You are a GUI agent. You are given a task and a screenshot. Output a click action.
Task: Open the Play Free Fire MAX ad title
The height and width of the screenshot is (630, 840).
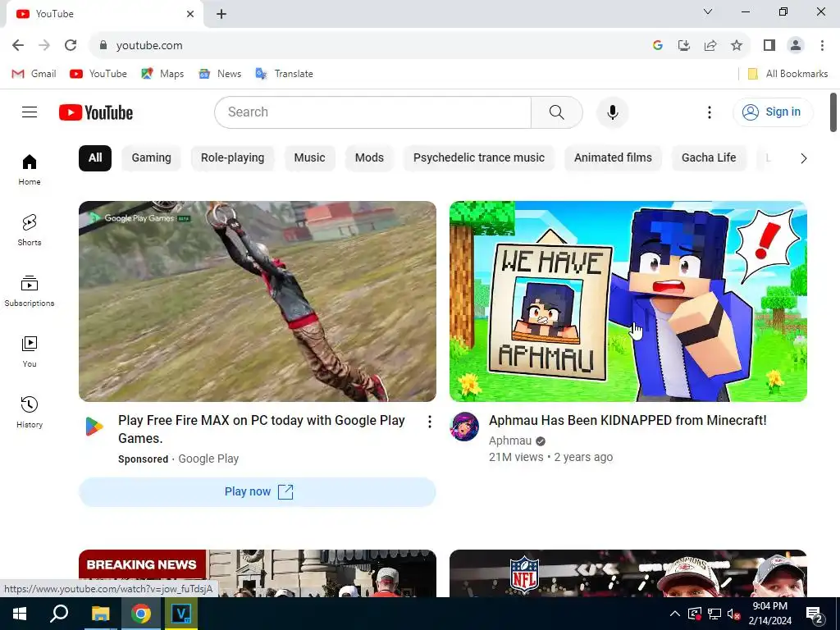coord(262,430)
